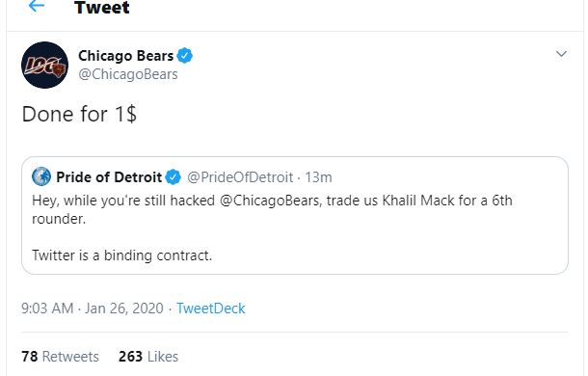The height and width of the screenshot is (376, 588).
Task: Open @ChicagoBears mention in quoted tweet
Action: pyautogui.click(x=270, y=201)
